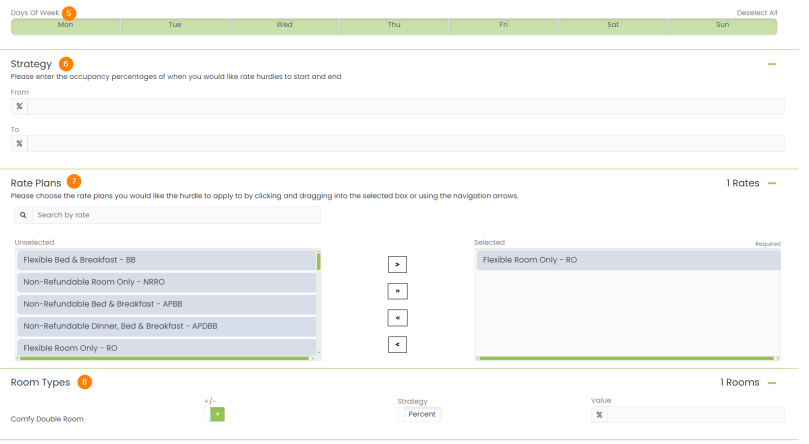Click the orange step 6 badge
The image size is (809, 444).
66,64
